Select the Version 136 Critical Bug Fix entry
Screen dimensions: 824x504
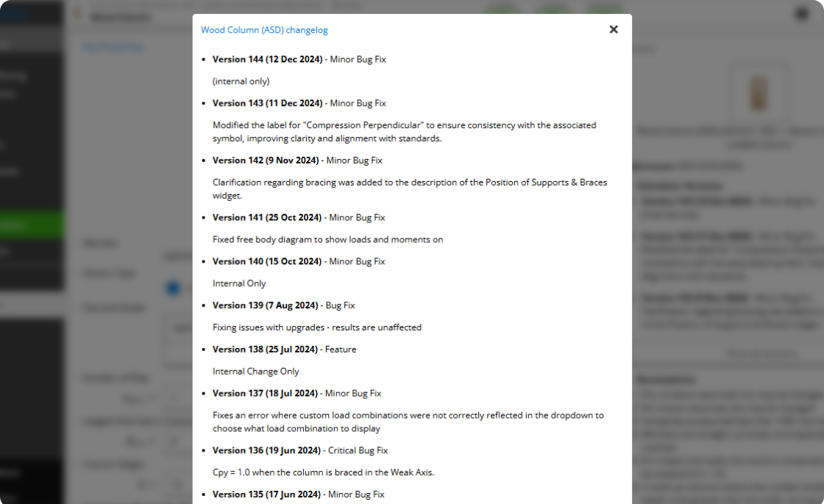(300, 450)
